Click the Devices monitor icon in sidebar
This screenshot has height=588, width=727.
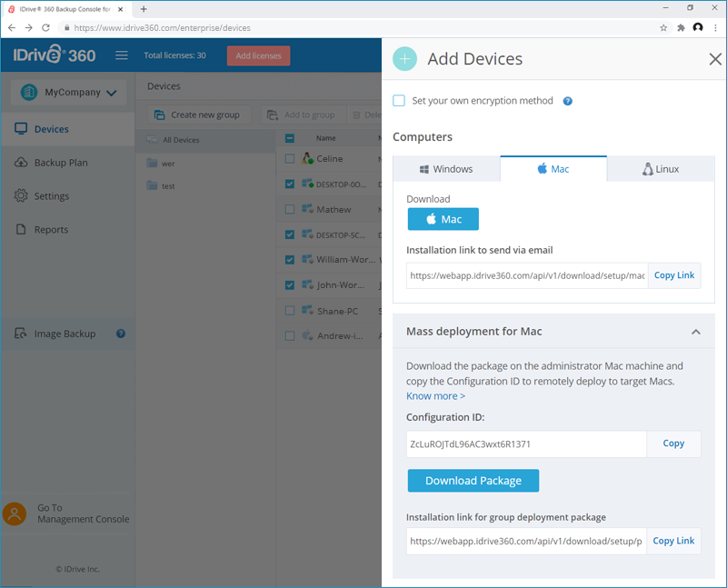[x=21, y=129]
